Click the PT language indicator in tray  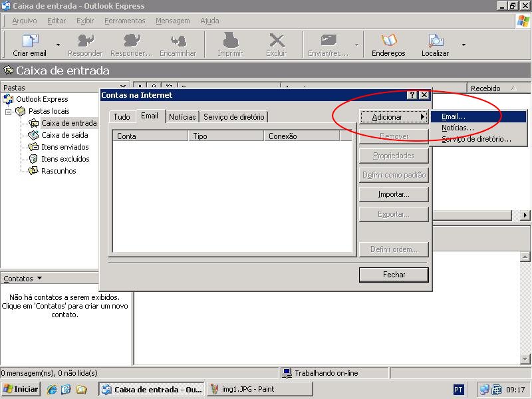tap(458, 390)
